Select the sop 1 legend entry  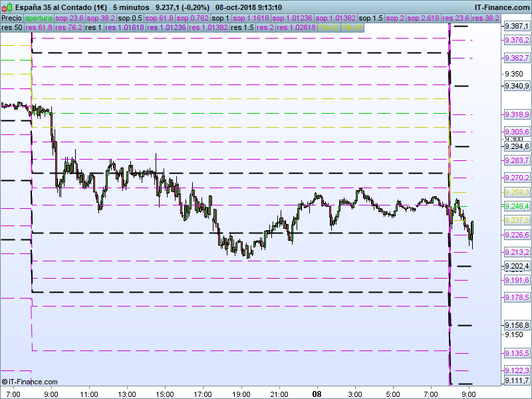221,19
